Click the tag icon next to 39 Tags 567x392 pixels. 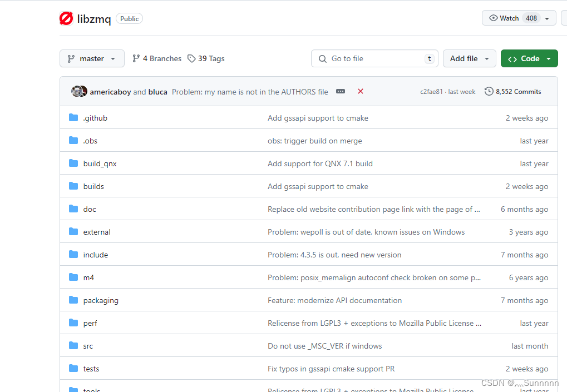[191, 58]
